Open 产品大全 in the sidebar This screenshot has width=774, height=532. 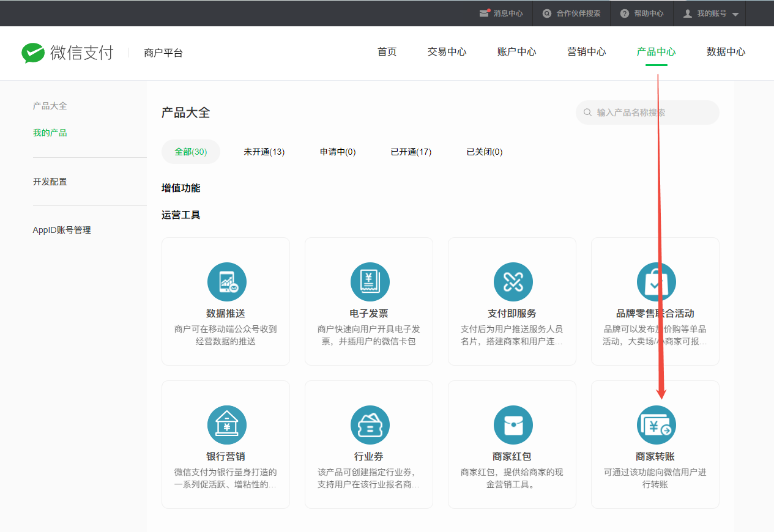click(50, 106)
